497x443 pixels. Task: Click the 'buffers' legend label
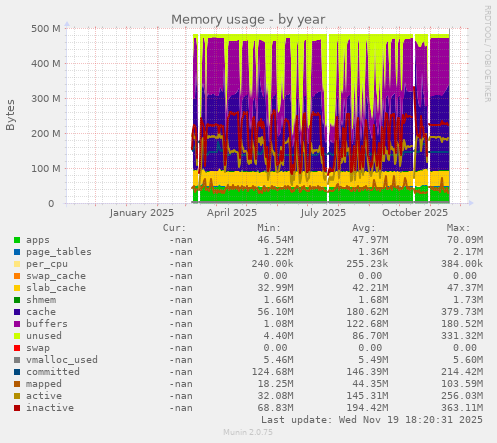click(47, 324)
